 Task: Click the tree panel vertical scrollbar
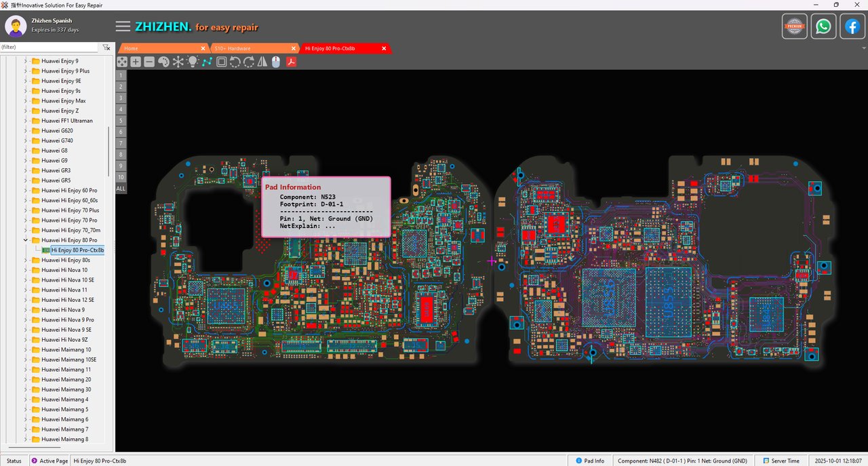coord(108,151)
